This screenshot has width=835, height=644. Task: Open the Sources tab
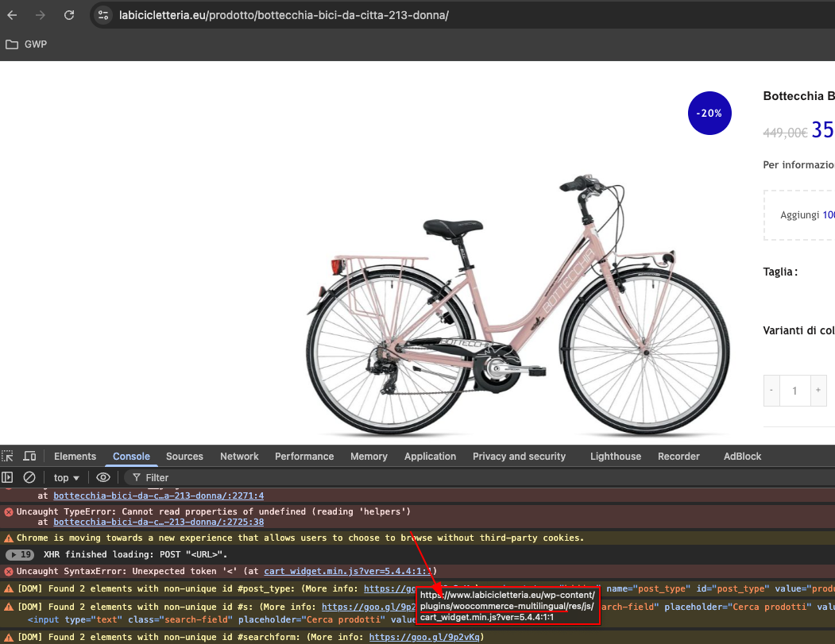[184, 456]
